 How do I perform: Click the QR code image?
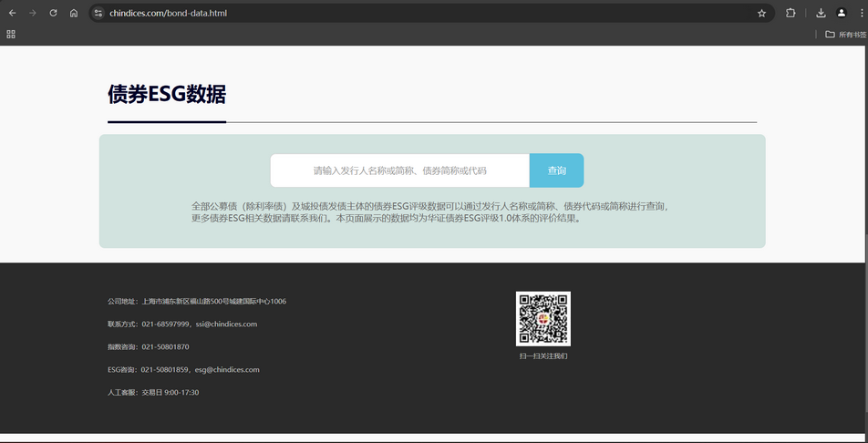(543, 319)
